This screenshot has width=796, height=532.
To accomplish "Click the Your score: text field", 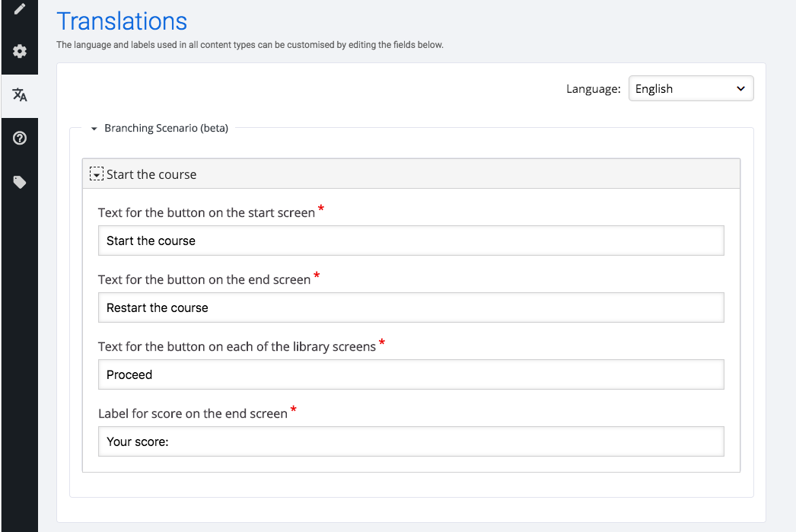I will pyautogui.click(x=411, y=441).
